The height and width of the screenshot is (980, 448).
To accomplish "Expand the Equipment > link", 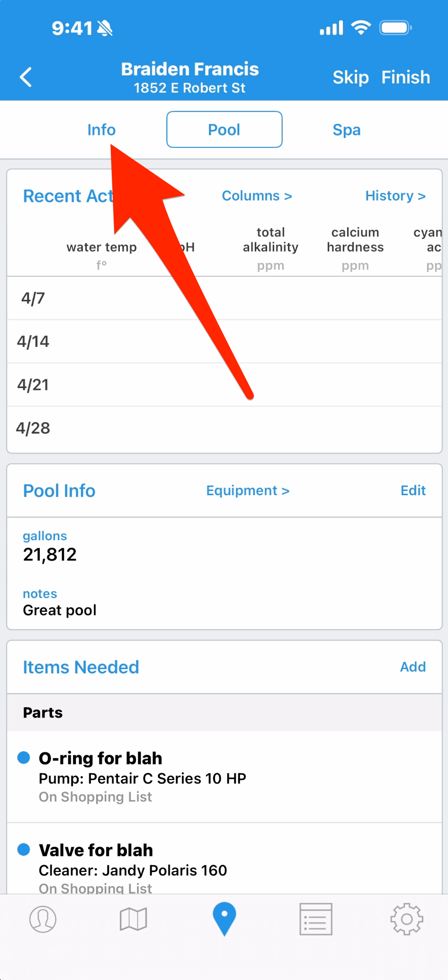I will 248,490.
